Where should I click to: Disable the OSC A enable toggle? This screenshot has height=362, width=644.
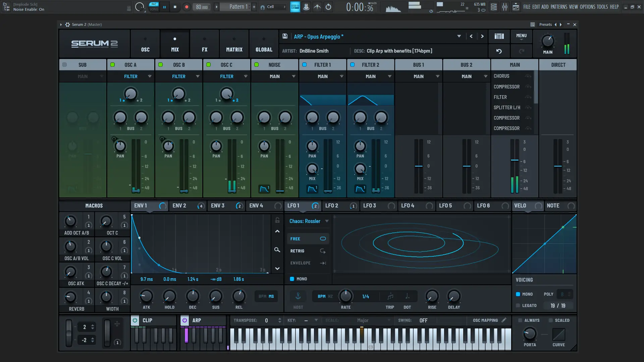[x=113, y=65]
